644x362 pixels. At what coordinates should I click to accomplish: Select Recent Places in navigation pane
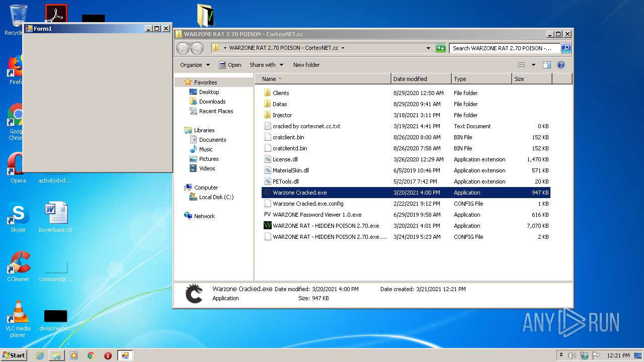click(x=216, y=111)
